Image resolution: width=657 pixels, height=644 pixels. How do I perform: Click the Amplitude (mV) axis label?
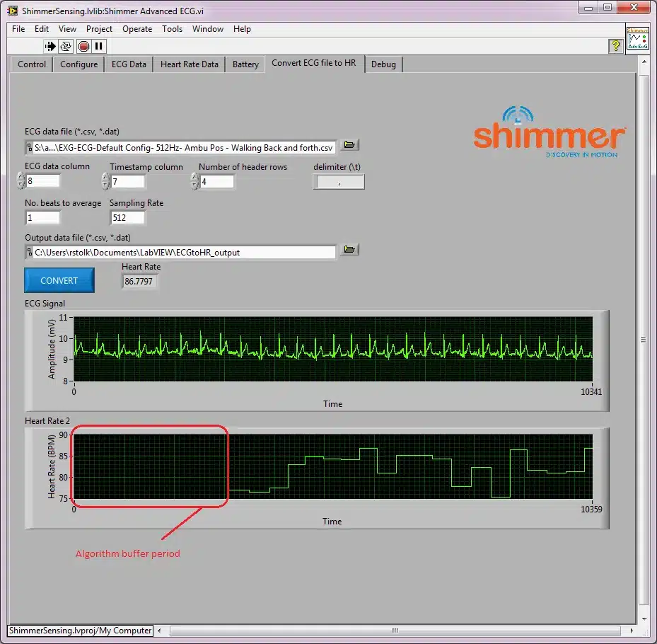coord(52,349)
